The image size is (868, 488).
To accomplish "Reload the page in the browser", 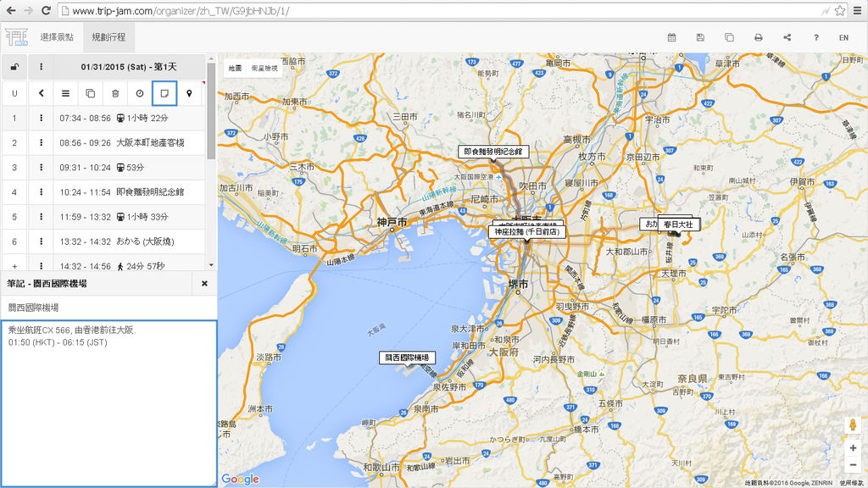I will [x=47, y=10].
